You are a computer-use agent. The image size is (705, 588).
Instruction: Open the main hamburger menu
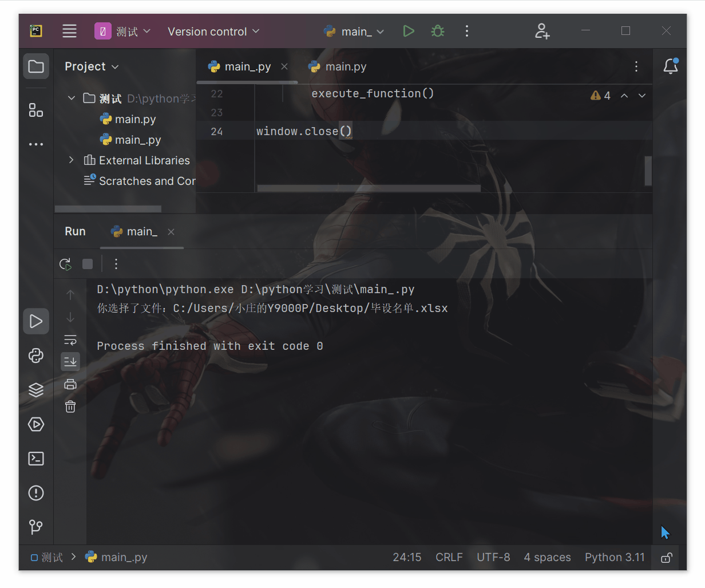(69, 31)
